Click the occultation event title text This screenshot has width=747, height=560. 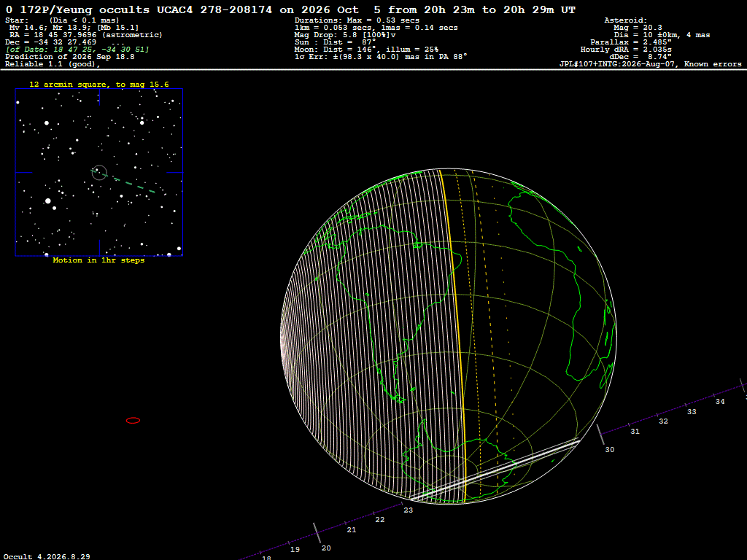(x=290, y=9)
